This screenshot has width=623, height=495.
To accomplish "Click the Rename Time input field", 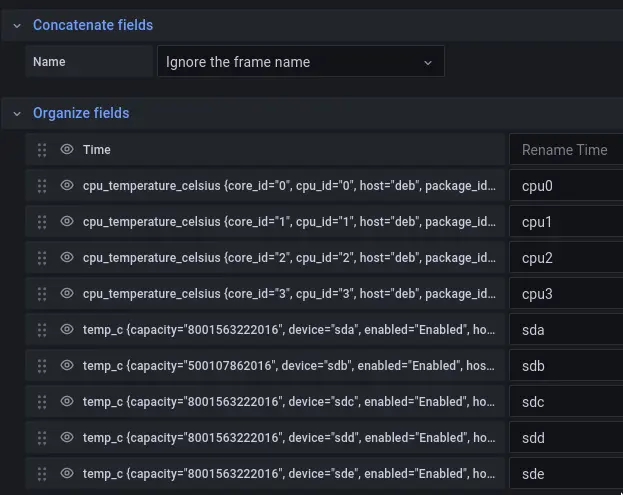I will tap(566, 150).
